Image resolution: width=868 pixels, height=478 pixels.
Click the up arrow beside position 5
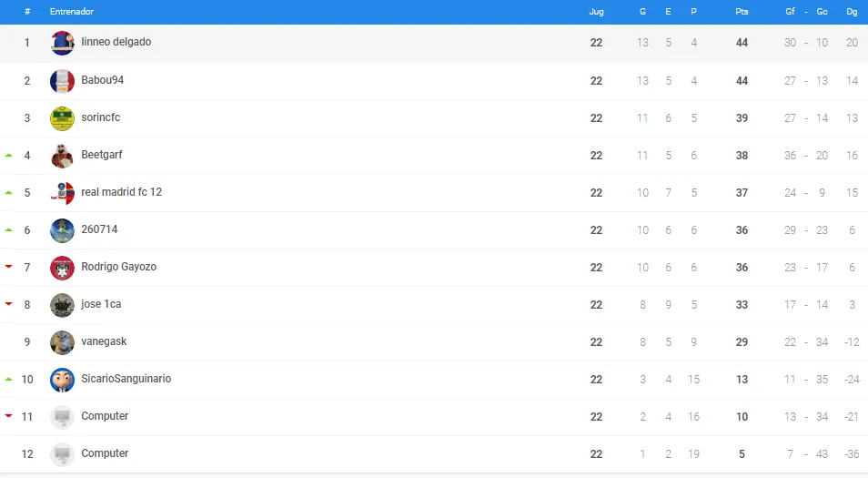8,193
